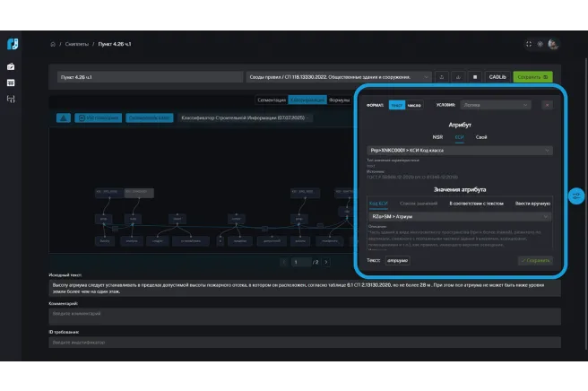Click the app logo in the sidebar
The image size is (588, 391).
pyautogui.click(x=11, y=44)
